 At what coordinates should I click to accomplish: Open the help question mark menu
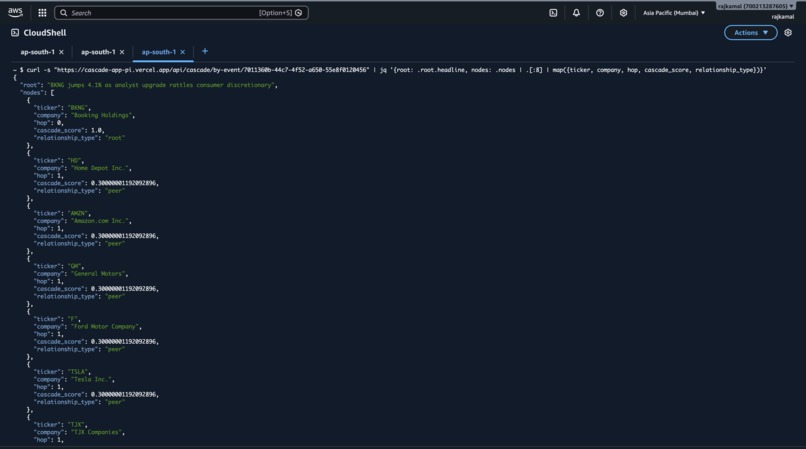pos(600,13)
